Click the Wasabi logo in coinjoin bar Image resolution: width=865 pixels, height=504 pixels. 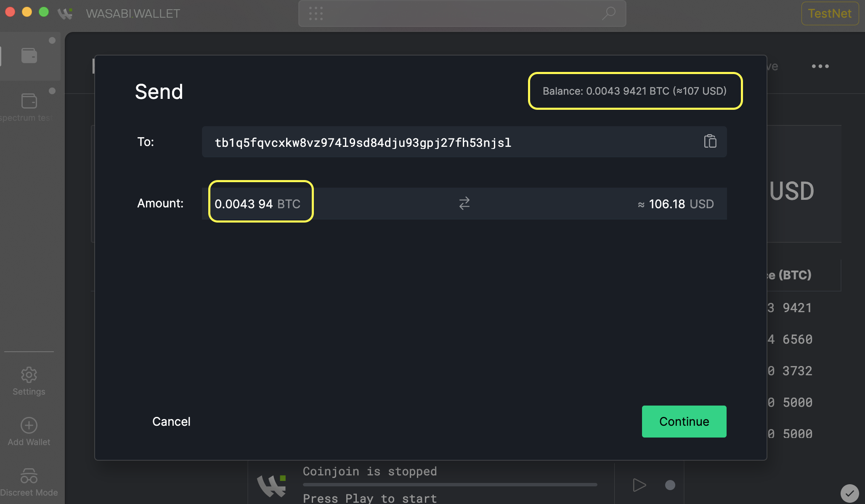272,486
